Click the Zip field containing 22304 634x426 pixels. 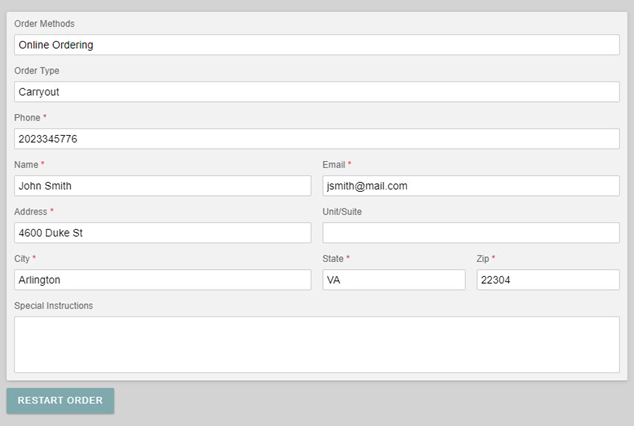547,280
